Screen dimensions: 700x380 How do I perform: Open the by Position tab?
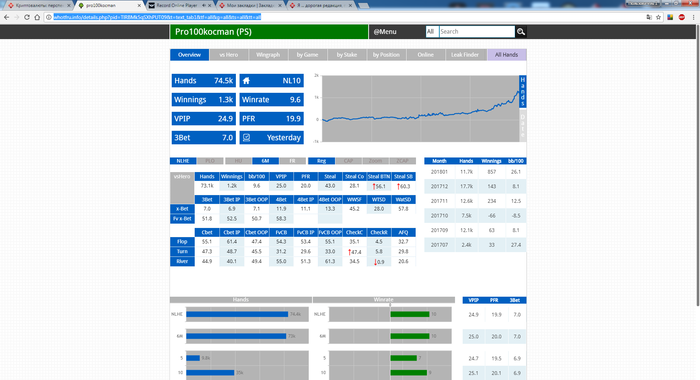[x=386, y=55]
